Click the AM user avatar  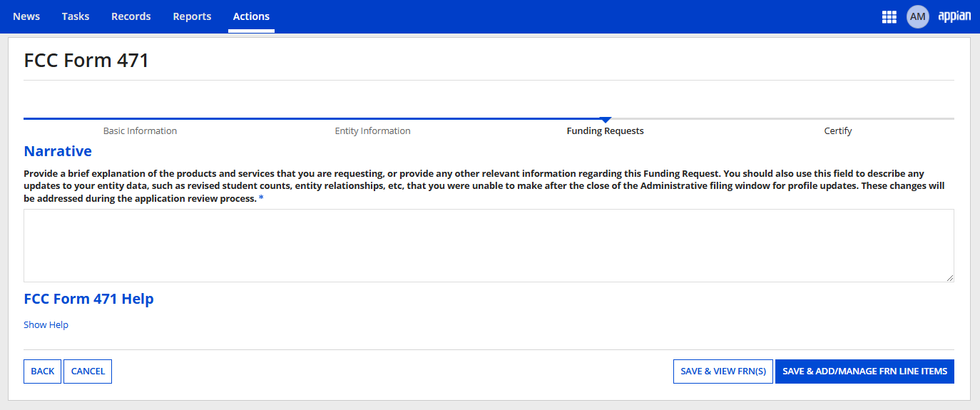[917, 16]
